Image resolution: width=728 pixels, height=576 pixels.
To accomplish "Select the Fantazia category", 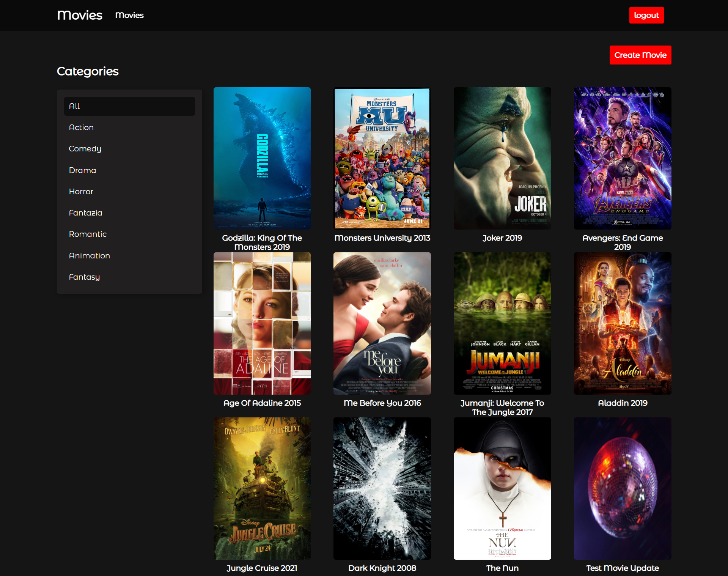I will pos(129,213).
